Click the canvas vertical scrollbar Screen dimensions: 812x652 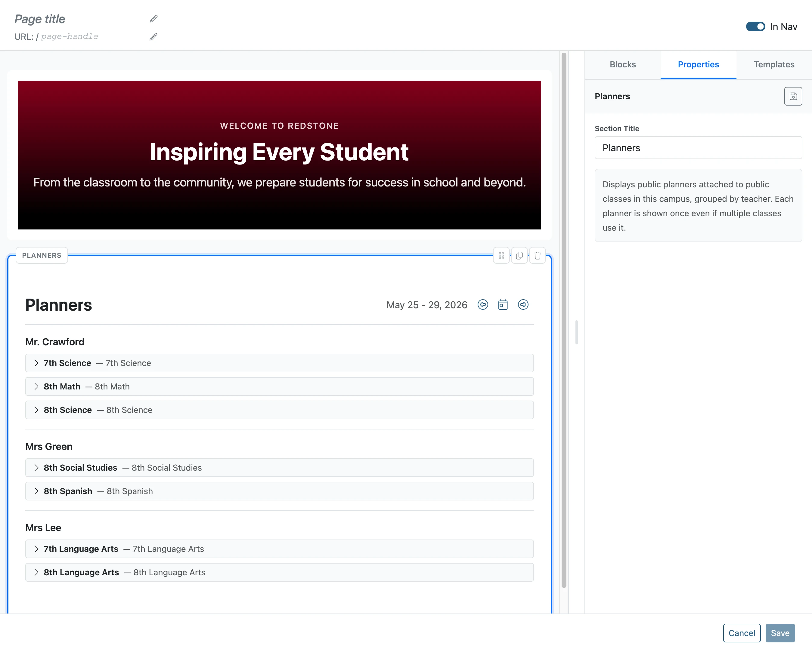[x=564, y=320]
